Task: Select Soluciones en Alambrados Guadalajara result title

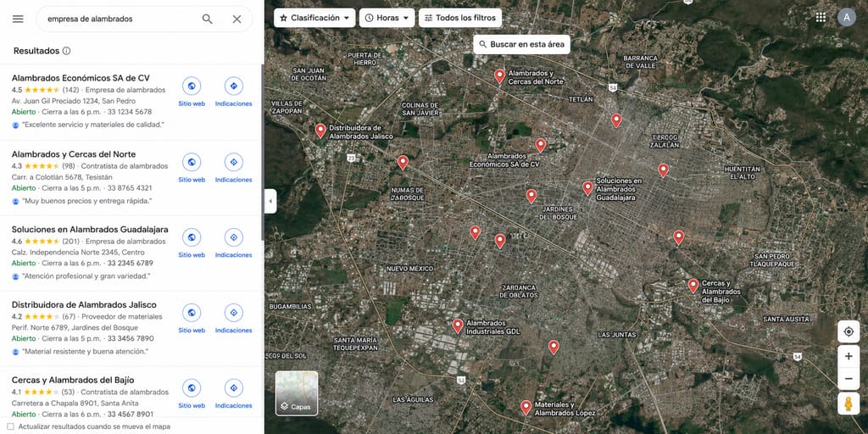Action: (x=90, y=229)
